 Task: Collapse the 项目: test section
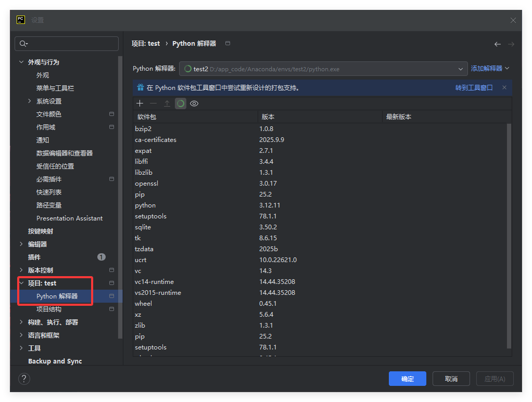[21, 283]
